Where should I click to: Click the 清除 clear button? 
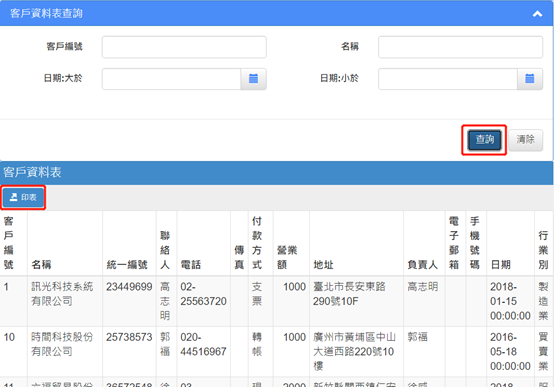(x=525, y=140)
